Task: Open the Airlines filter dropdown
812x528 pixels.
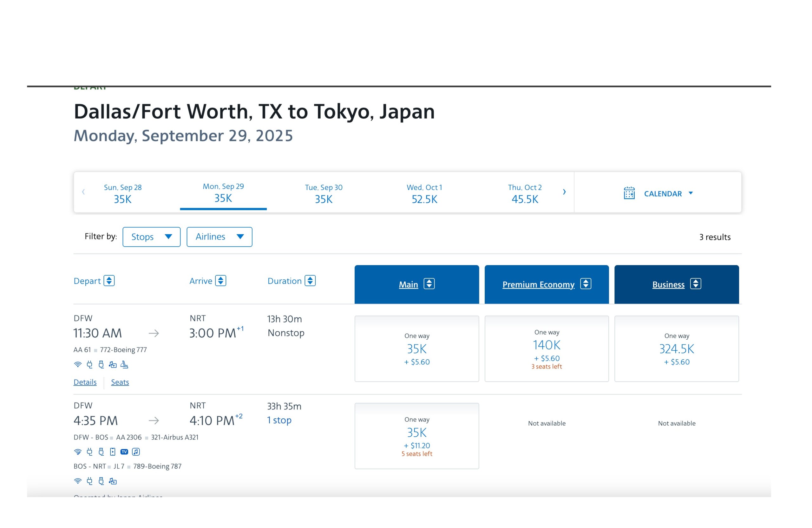Action: click(219, 237)
